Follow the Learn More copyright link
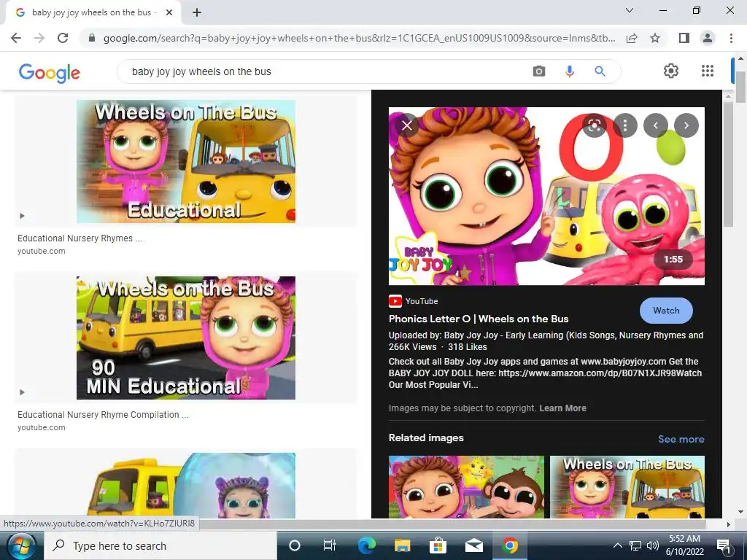The image size is (747, 560). point(562,408)
